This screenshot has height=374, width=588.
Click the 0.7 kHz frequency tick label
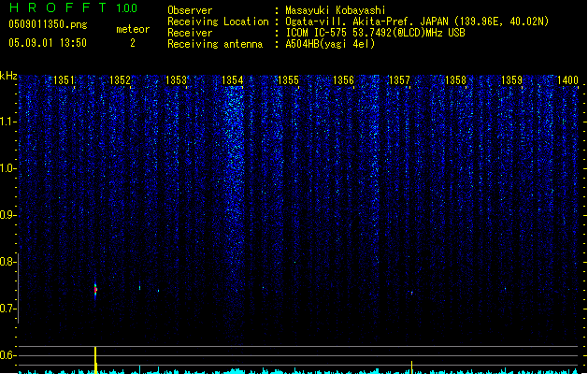[x=7, y=309]
